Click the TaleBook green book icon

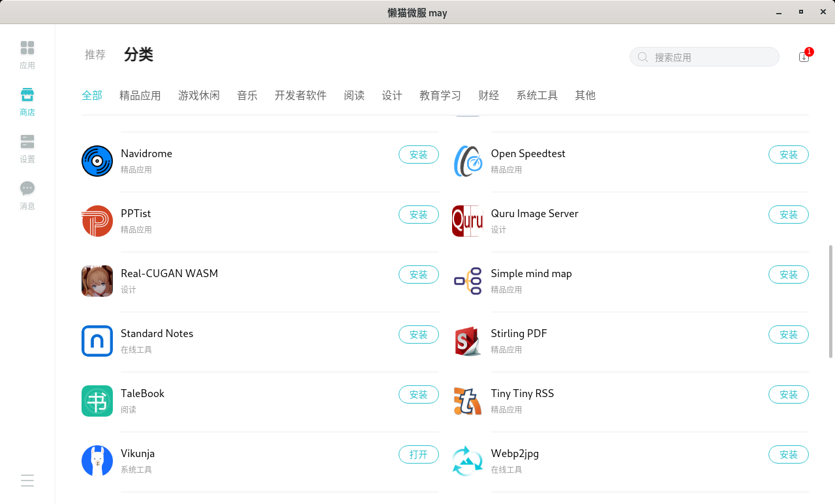(x=97, y=401)
